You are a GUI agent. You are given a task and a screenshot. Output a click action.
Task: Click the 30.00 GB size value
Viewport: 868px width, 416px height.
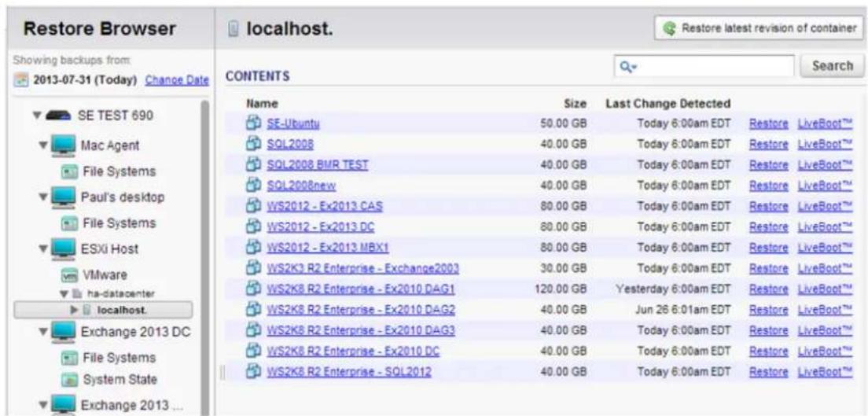(563, 269)
